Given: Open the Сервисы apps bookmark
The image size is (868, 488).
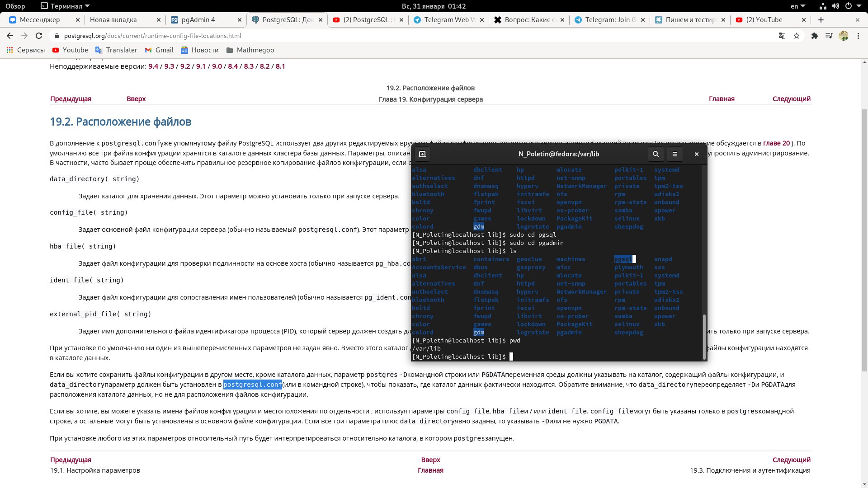Looking at the screenshot, I should point(26,50).
